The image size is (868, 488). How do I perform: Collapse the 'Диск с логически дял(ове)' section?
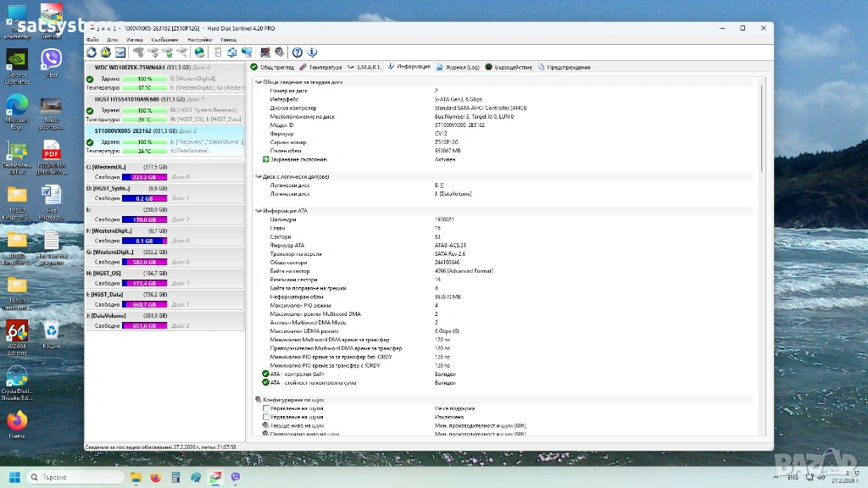(258, 176)
